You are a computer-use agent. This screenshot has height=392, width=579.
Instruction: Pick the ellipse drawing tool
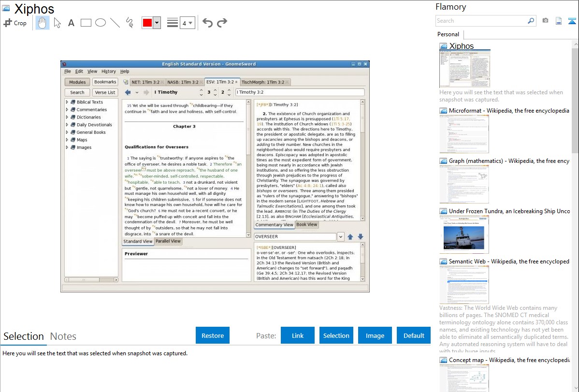coord(101,23)
